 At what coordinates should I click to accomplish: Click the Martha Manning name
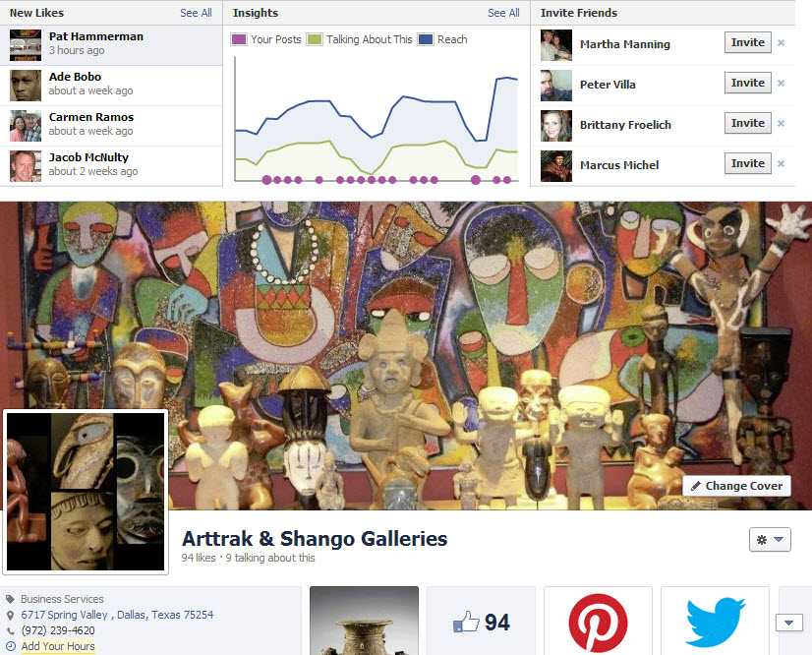[625, 44]
